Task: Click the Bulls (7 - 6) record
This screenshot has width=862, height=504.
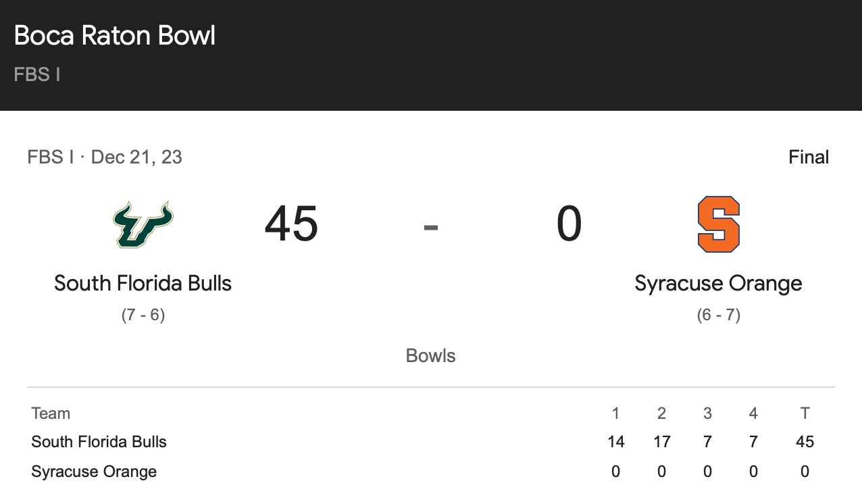Action: (x=143, y=315)
